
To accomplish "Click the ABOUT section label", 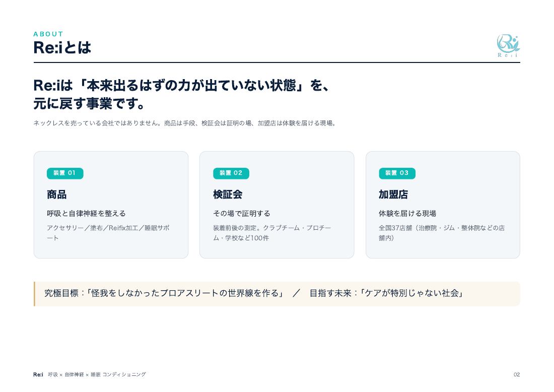I will [48, 34].
